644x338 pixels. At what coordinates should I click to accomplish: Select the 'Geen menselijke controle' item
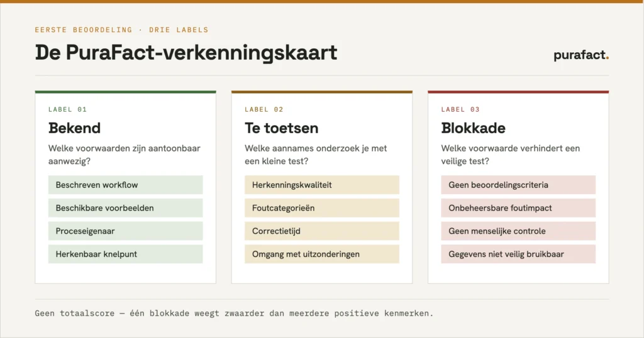click(518, 231)
